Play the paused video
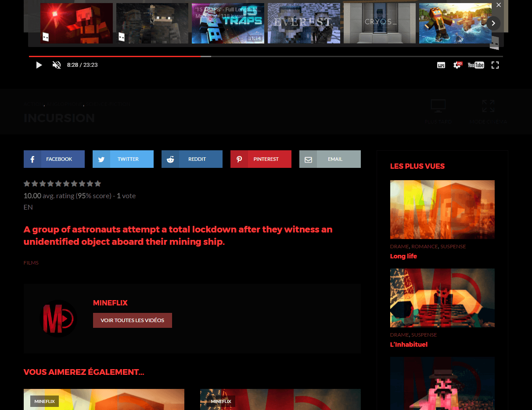The width and height of the screenshot is (532, 410). [39, 65]
